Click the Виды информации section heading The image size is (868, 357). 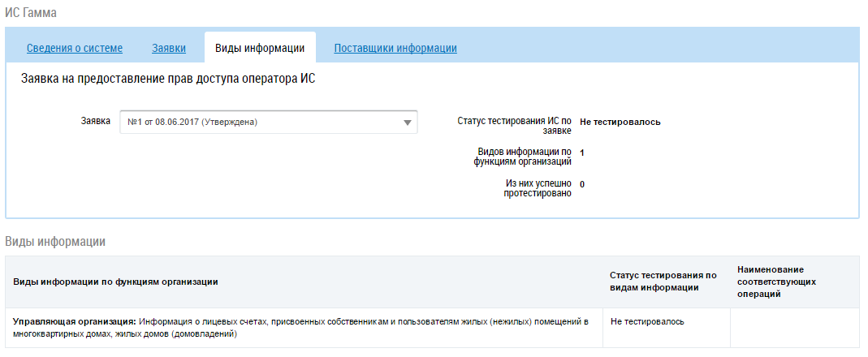[x=56, y=242]
